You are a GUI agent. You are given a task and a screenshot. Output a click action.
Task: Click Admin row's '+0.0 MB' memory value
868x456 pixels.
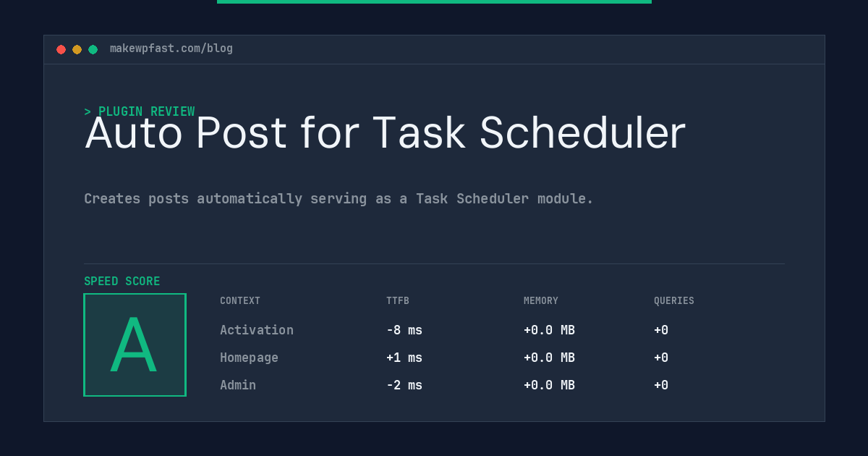[x=549, y=385]
